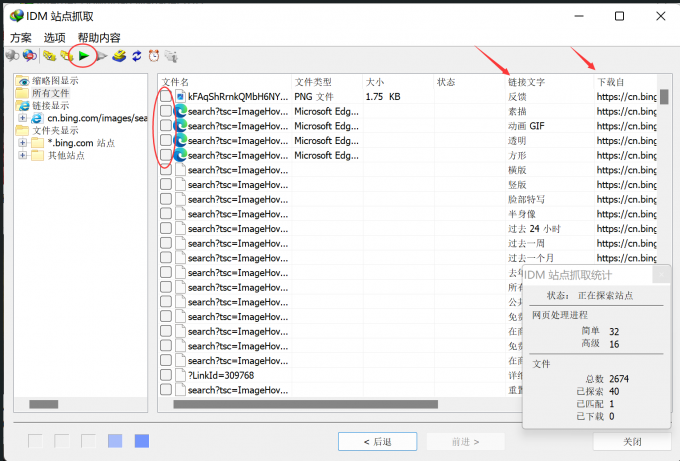The image size is (680, 461).
Task: Expand the cn.bing.com/images tree node
Action: point(23,118)
